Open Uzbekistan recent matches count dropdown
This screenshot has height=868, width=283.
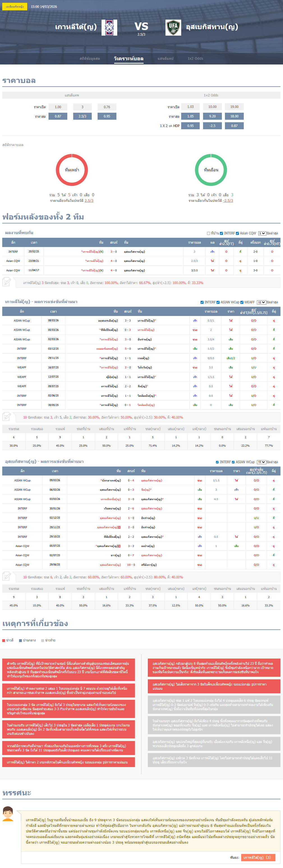261,462
